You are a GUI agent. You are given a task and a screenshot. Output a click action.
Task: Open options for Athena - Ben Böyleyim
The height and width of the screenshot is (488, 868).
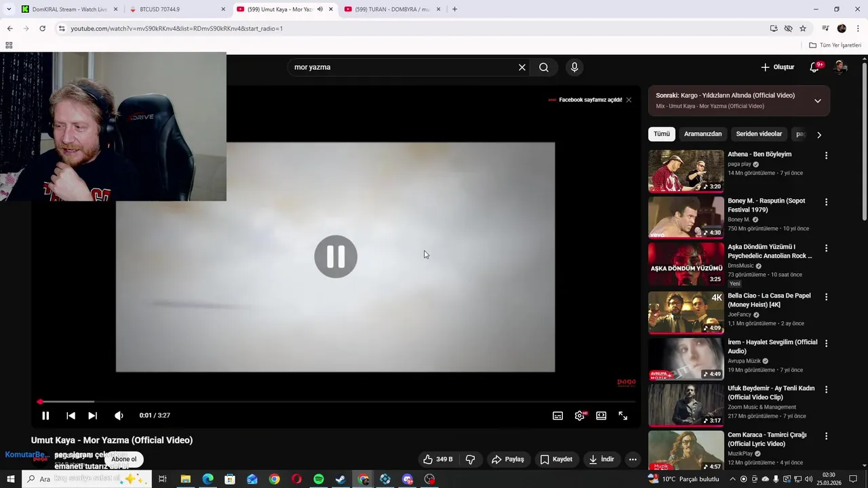826,155
